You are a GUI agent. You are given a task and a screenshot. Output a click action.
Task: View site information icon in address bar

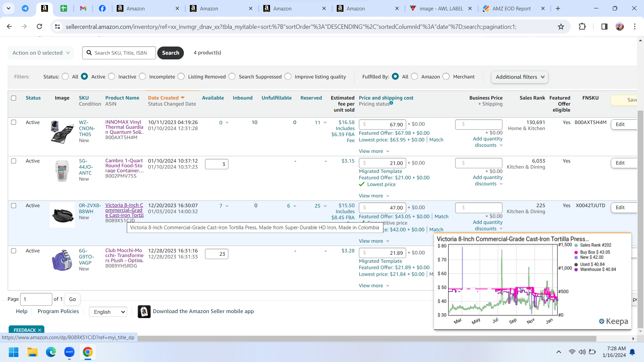point(57,26)
